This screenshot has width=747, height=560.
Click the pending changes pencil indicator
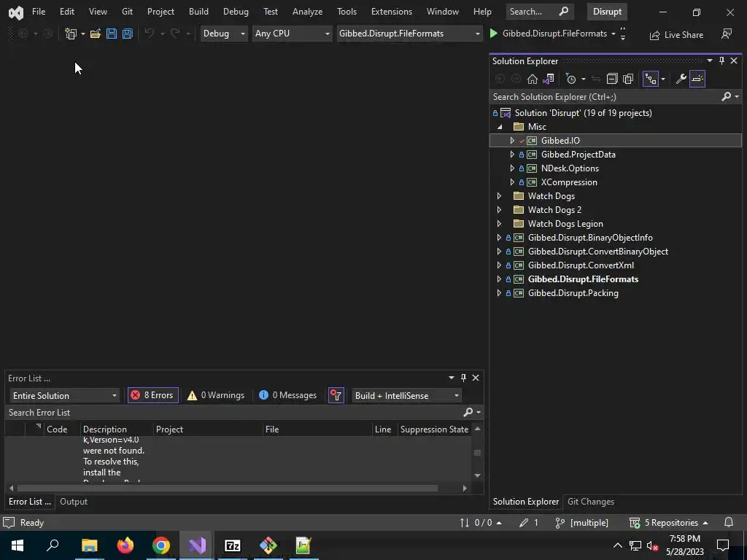tap(529, 522)
